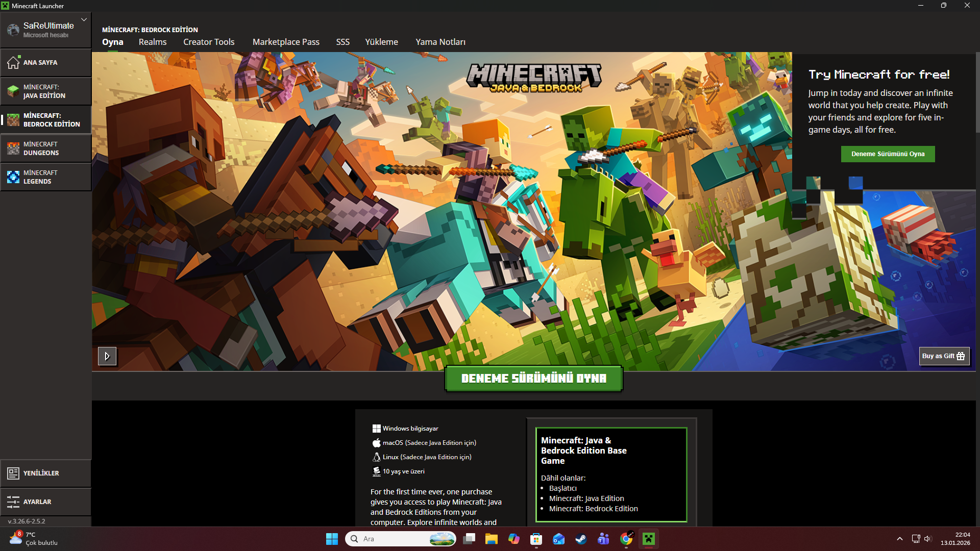
Task: Click 'Minecraft: Java Edition' in the included list
Action: (x=586, y=498)
